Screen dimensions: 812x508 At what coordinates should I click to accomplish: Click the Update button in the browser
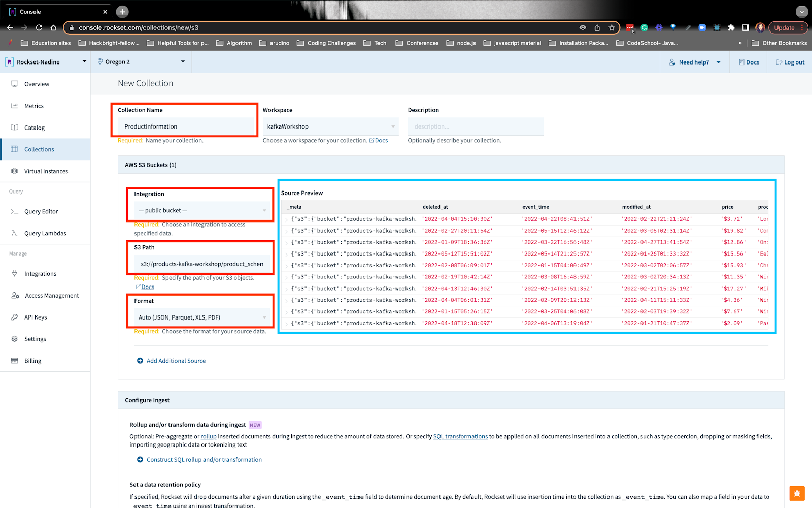pos(787,27)
